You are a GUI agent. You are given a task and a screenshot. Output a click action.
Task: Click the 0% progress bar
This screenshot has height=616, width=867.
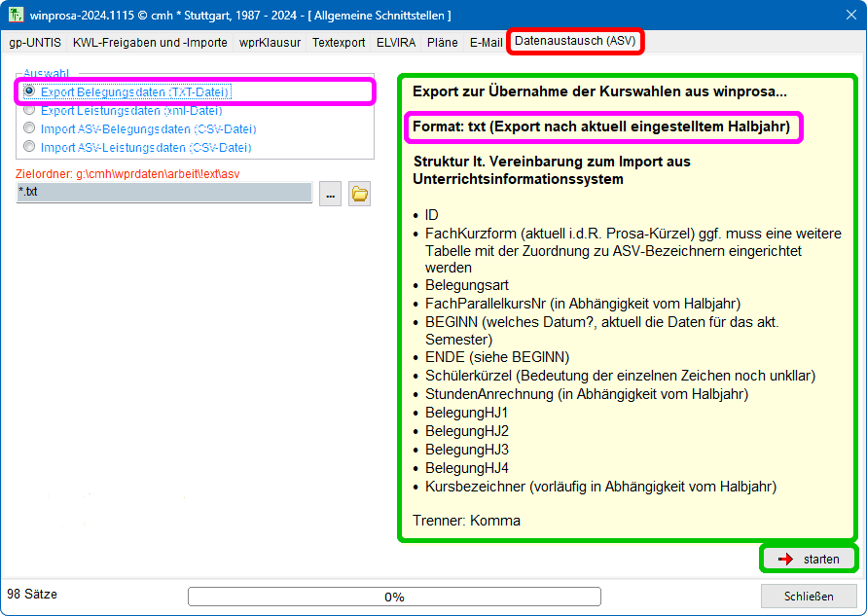click(x=394, y=597)
